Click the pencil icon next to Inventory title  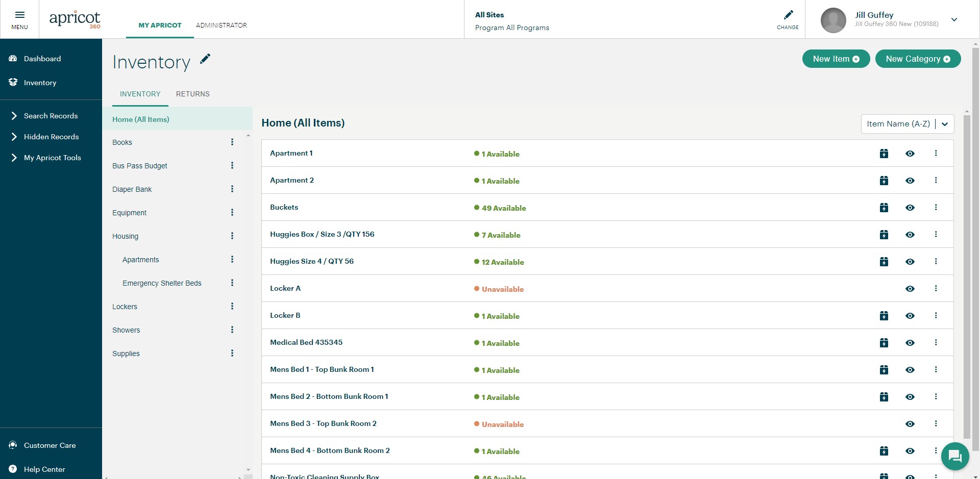(x=205, y=59)
